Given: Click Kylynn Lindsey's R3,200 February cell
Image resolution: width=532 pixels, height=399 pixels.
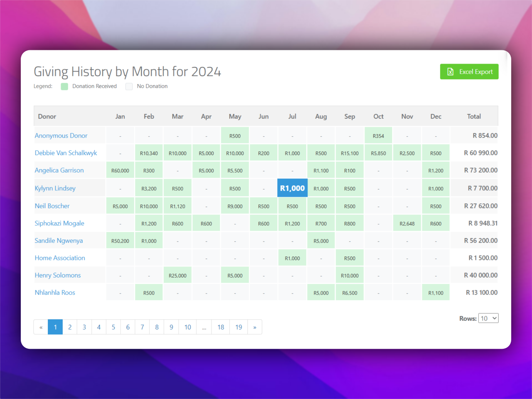Looking at the screenshot, I should tap(149, 189).
